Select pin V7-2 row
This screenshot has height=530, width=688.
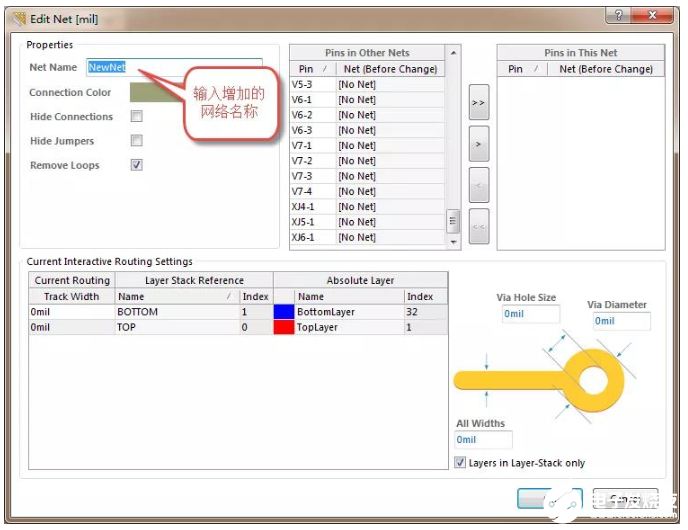coord(367,161)
